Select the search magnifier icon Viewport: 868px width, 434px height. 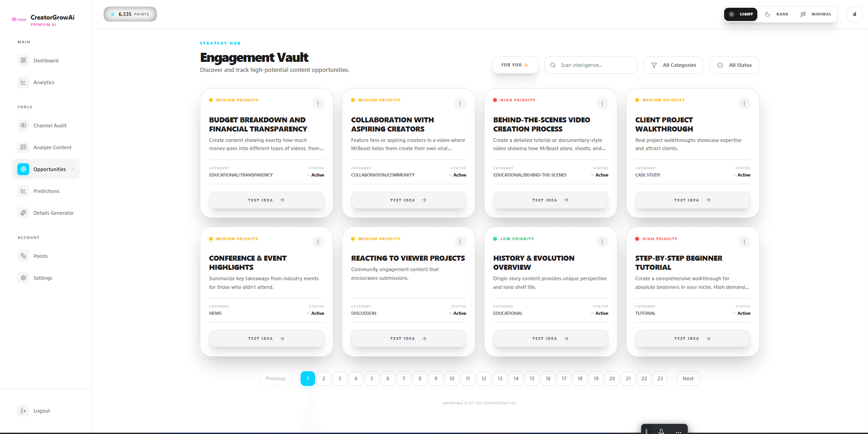[x=552, y=65]
